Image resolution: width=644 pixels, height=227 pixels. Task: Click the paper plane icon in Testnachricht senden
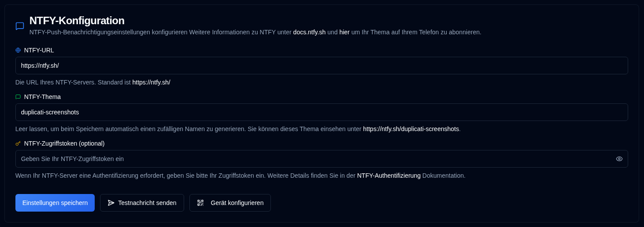point(111,203)
